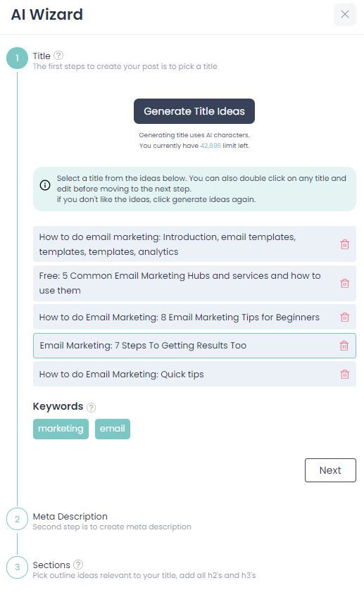364x597 pixels.
Task: Generate Title Ideas
Action: click(x=194, y=111)
